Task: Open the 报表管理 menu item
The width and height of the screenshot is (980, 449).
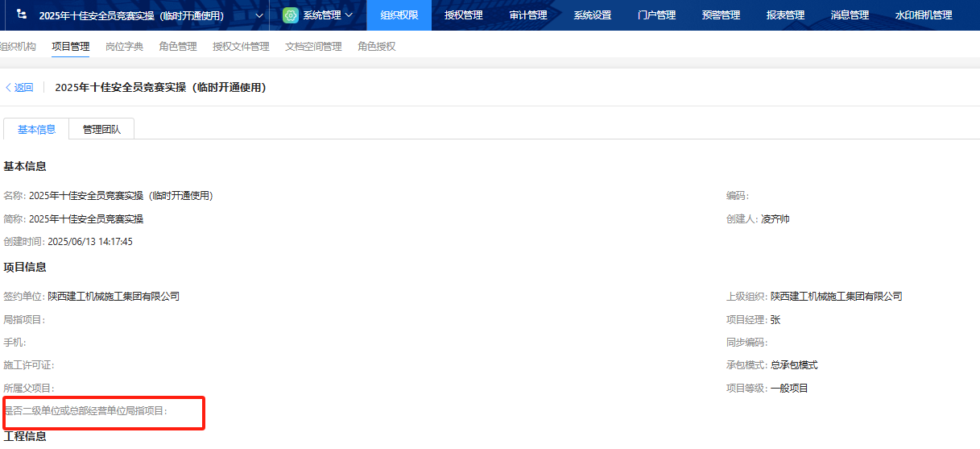Action: pos(785,15)
